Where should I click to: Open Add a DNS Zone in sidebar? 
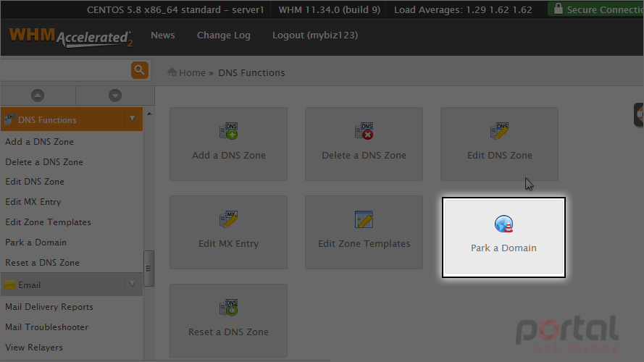coord(39,142)
